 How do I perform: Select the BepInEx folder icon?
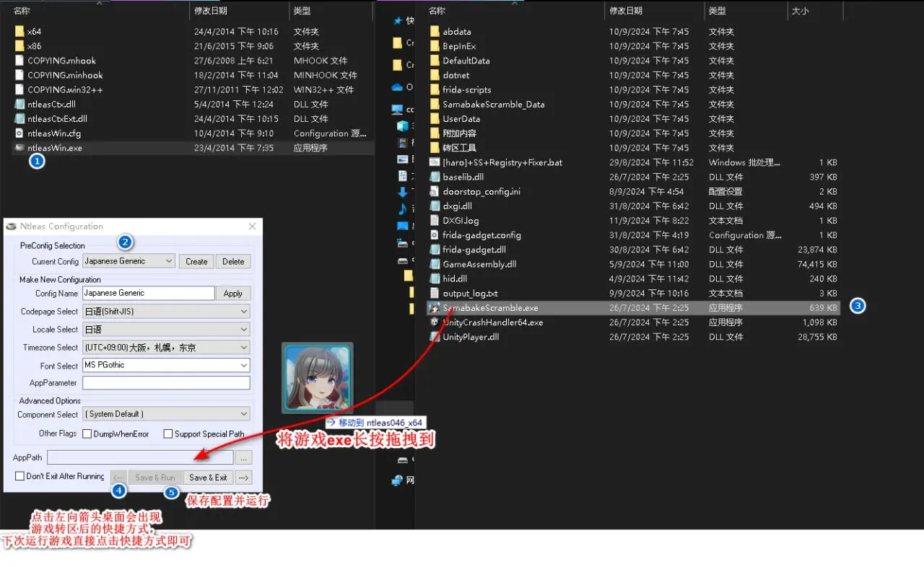435,46
